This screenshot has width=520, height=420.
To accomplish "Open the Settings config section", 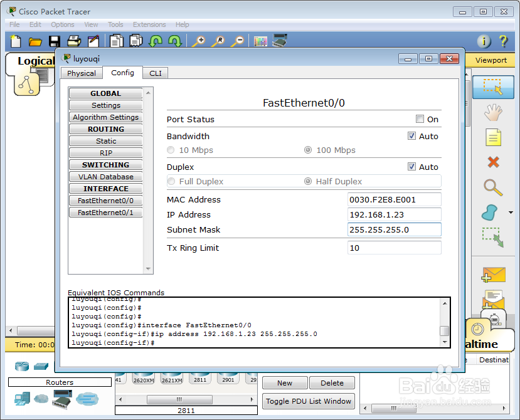I will click(106, 105).
